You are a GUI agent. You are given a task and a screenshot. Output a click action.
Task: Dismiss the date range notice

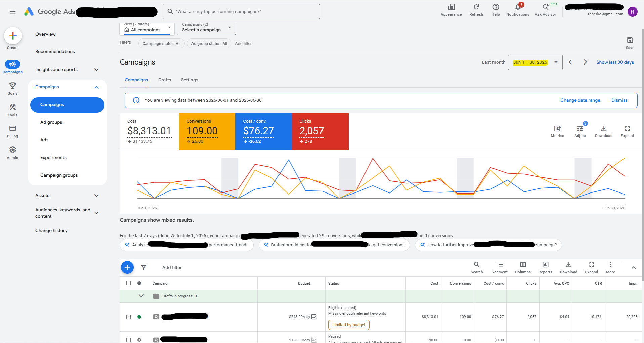pyautogui.click(x=619, y=100)
